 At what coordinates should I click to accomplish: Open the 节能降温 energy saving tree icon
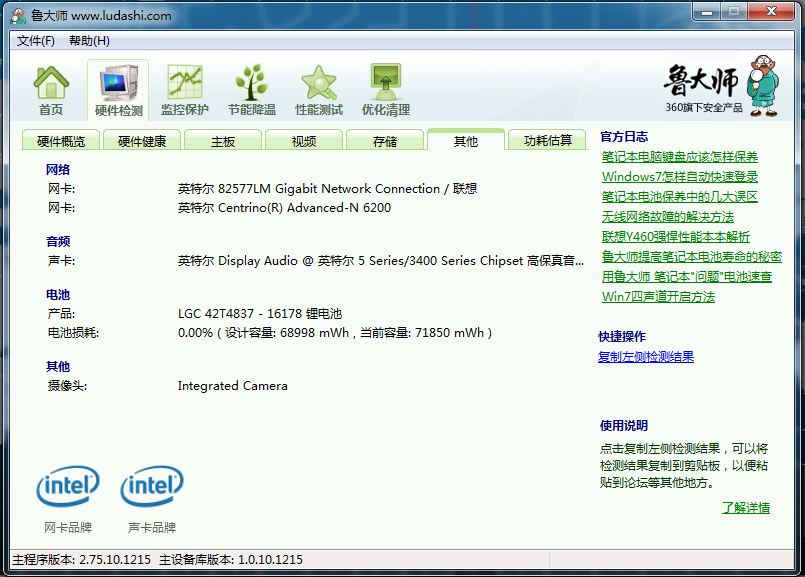[x=252, y=90]
